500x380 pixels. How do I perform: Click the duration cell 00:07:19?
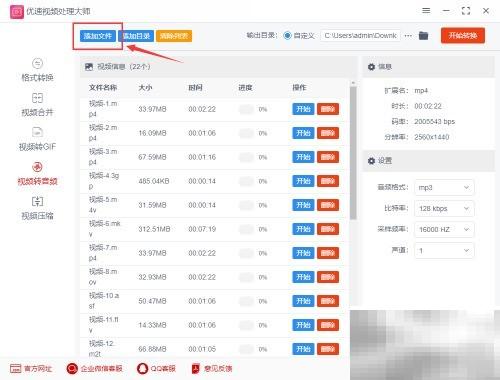click(x=202, y=229)
